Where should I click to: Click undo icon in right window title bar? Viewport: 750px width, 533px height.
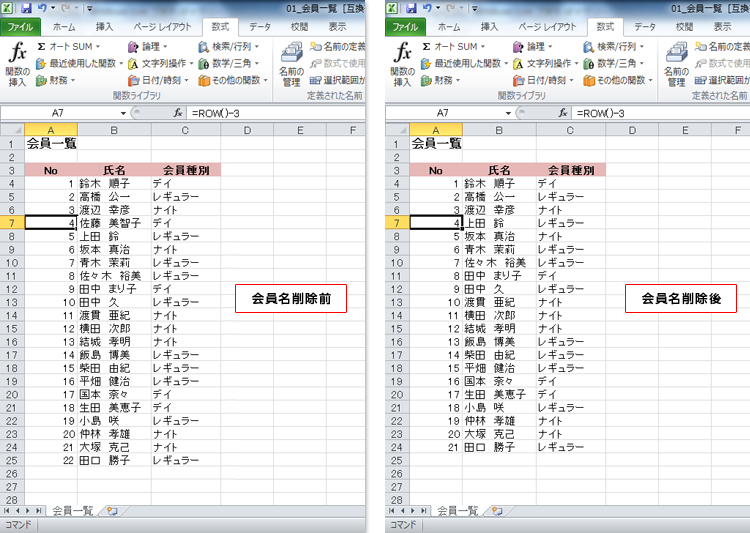click(427, 8)
